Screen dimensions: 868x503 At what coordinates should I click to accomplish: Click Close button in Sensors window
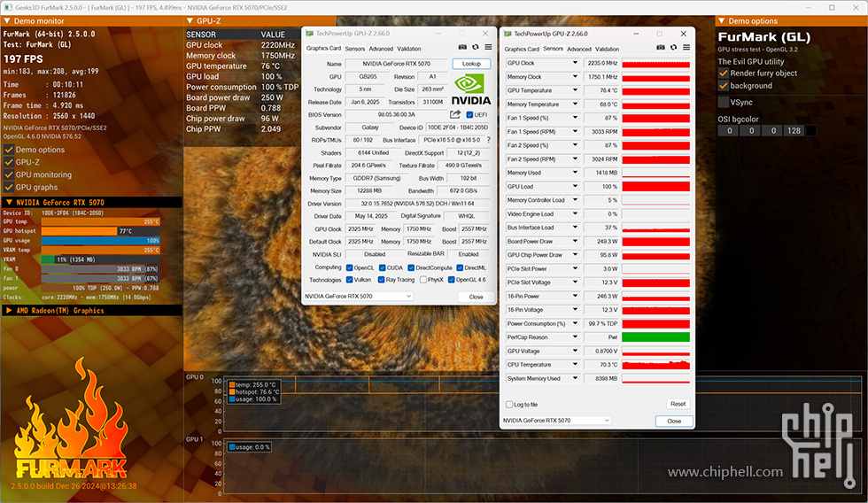pyautogui.click(x=674, y=422)
